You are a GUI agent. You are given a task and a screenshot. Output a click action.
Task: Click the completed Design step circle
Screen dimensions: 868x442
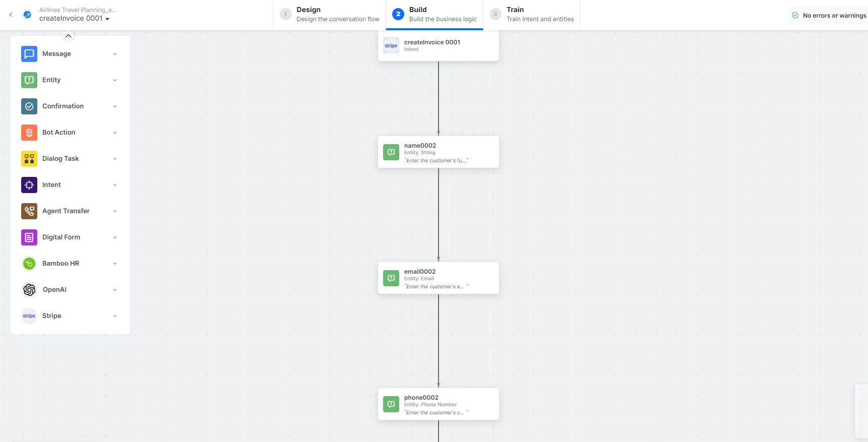[x=285, y=14]
